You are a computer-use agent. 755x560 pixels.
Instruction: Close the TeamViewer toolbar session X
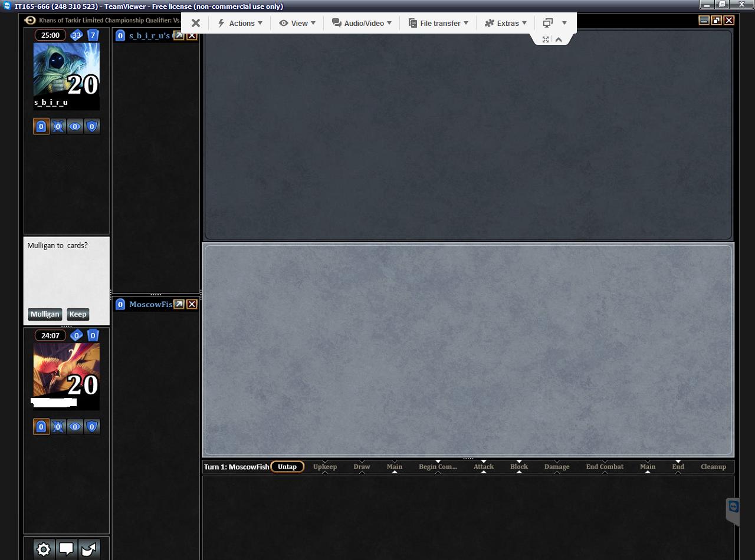point(196,23)
